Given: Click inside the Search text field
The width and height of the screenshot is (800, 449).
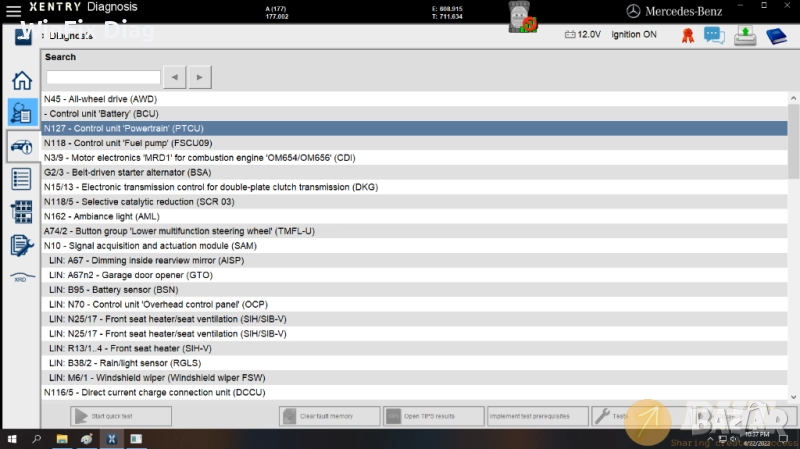Looking at the screenshot, I should pyautogui.click(x=103, y=77).
